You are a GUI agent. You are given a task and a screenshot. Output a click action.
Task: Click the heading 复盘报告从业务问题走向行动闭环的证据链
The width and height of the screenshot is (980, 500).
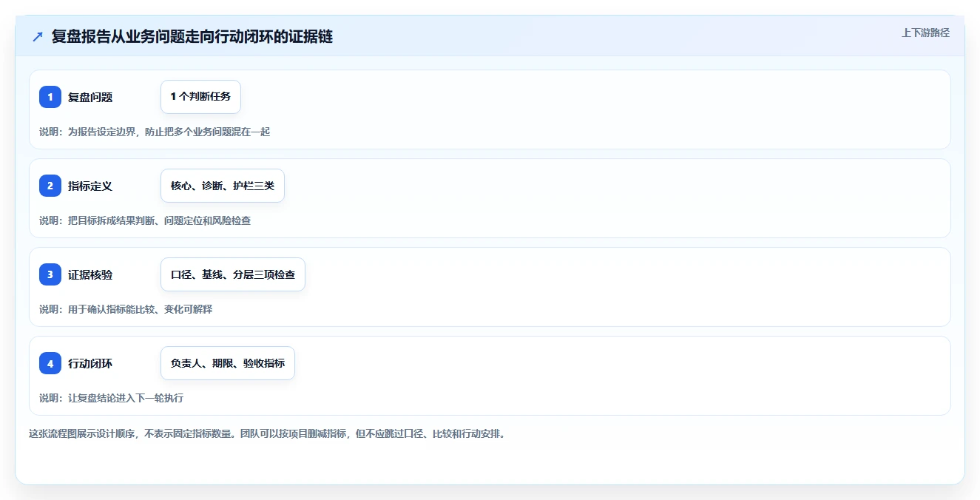point(192,36)
